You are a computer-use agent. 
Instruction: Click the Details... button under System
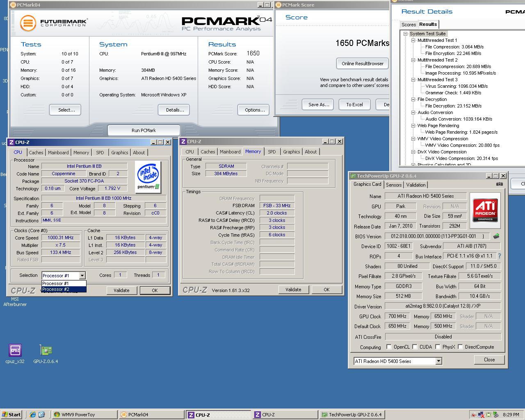point(175,110)
